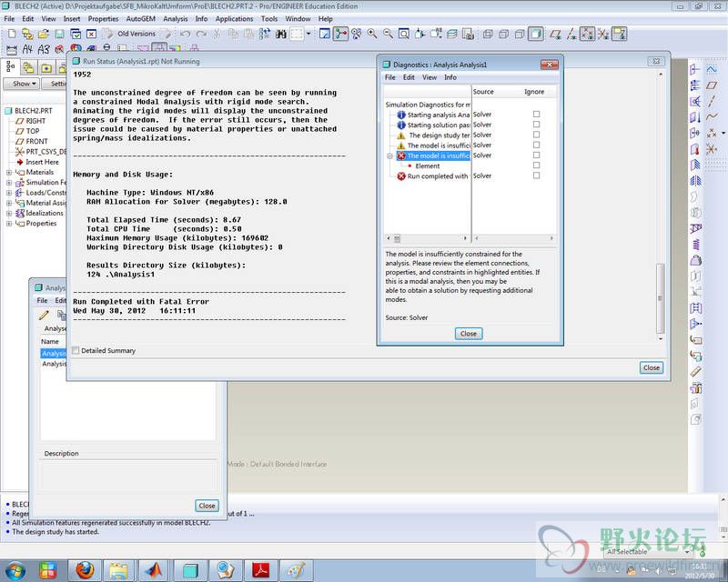This screenshot has height=582, width=728.
Task: Click the Undo arrow icon
Action: (x=186, y=34)
